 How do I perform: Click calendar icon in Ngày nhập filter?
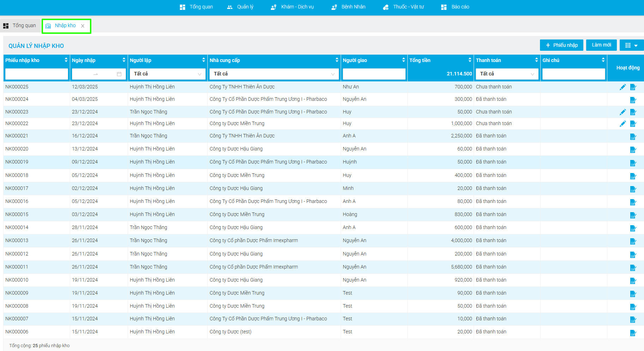(x=119, y=74)
